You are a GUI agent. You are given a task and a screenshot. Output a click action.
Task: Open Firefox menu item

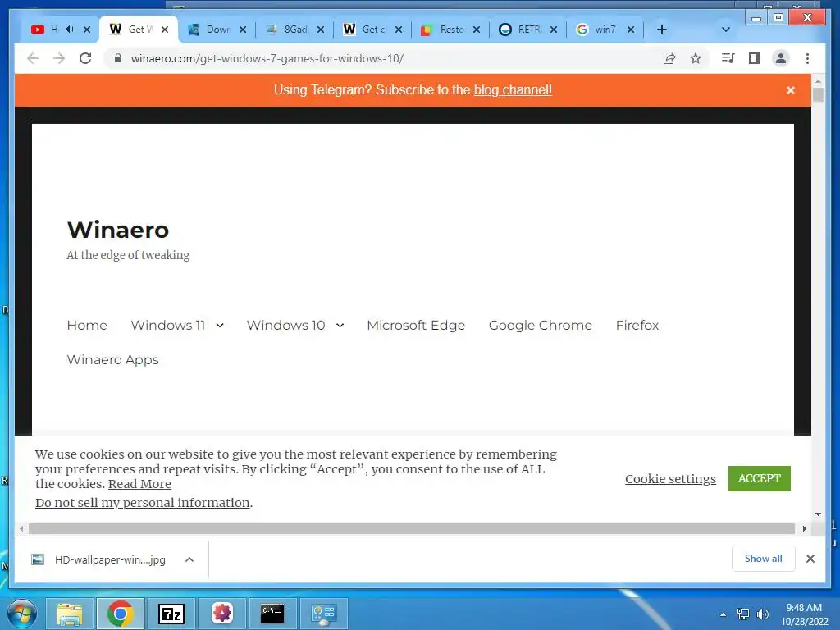(x=637, y=325)
